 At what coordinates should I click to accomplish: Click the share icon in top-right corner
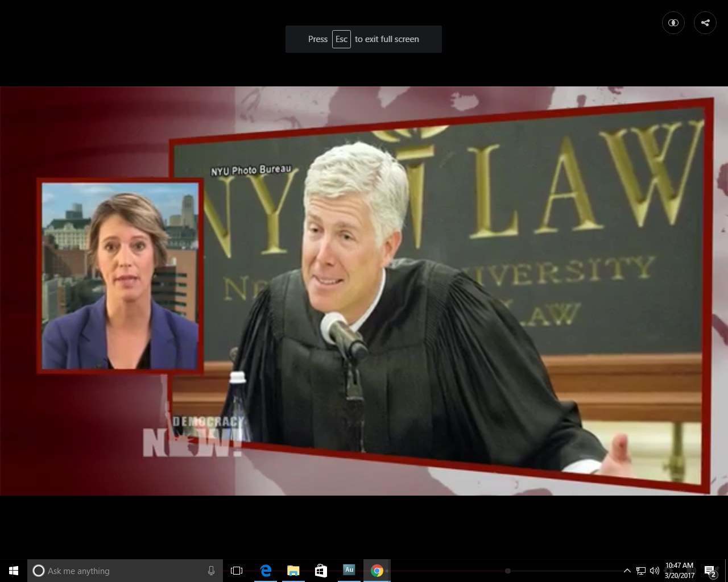pos(705,23)
